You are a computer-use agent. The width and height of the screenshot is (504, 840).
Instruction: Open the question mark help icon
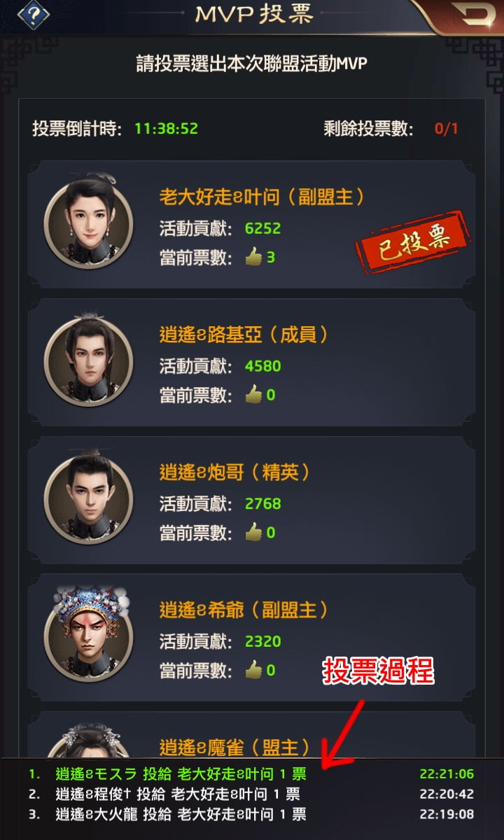pyautogui.click(x=33, y=15)
